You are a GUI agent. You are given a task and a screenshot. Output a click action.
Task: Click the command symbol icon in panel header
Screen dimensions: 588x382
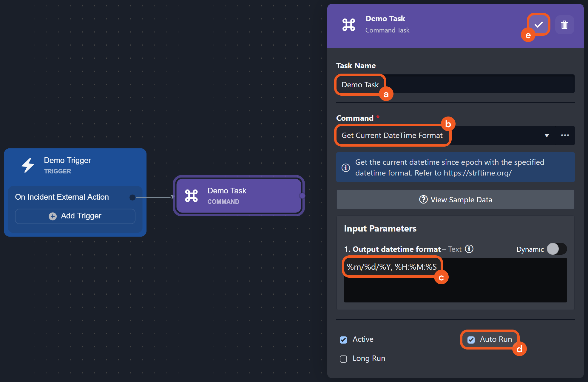pyautogui.click(x=348, y=25)
